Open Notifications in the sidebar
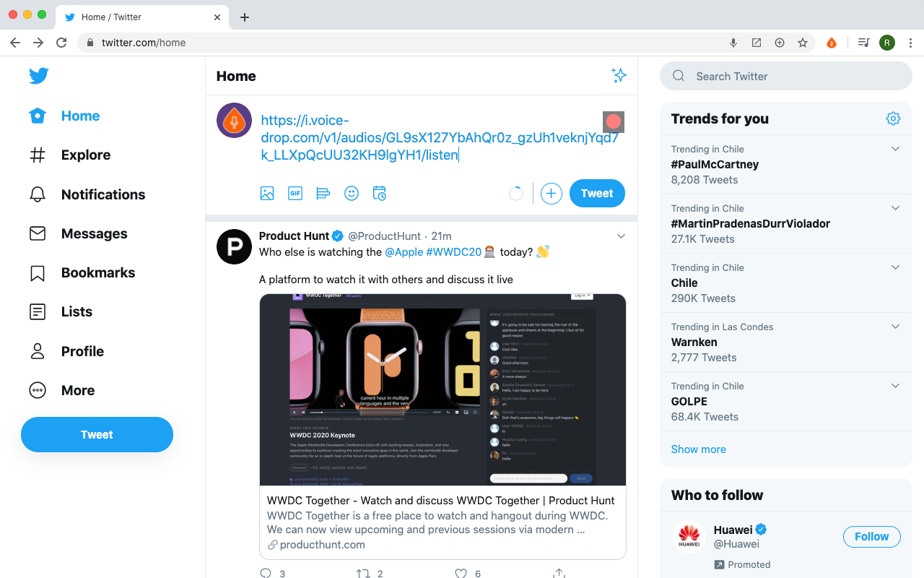924x578 pixels. [87, 194]
